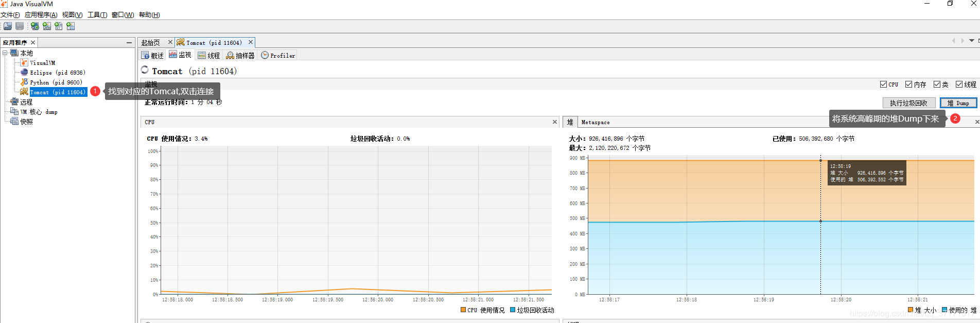Click the Tomcat cat icon in tree
The width and height of the screenshot is (980, 323).
tap(24, 92)
